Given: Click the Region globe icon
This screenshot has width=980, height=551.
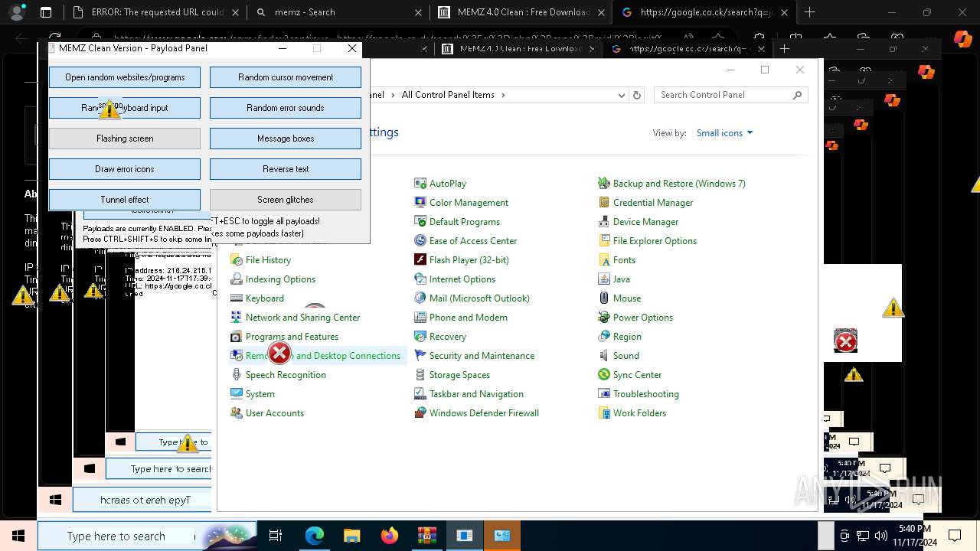Looking at the screenshot, I should click(604, 337).
